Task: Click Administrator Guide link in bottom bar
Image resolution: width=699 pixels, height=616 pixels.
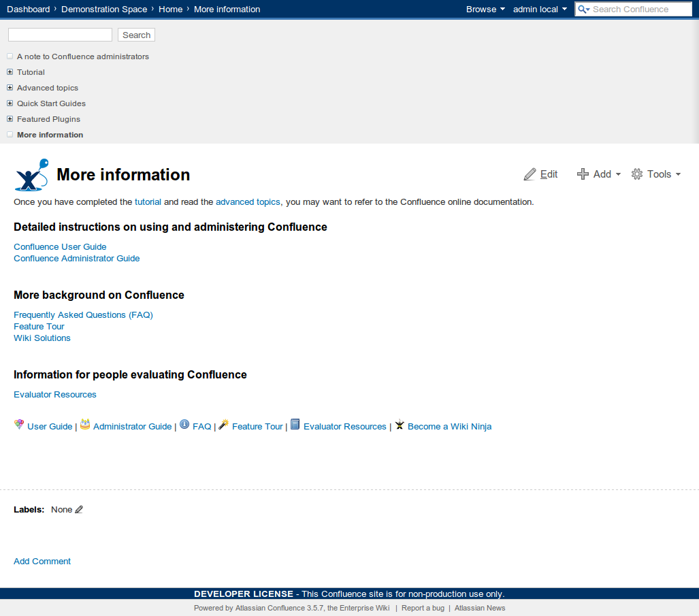Action: 133,427
